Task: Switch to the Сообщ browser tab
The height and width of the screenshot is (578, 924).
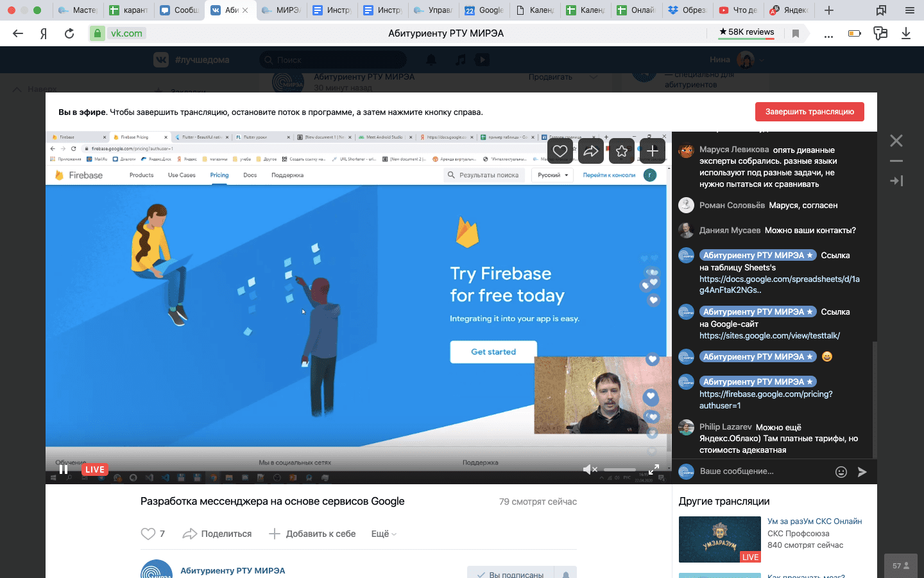Action: [x=179, y=10]
